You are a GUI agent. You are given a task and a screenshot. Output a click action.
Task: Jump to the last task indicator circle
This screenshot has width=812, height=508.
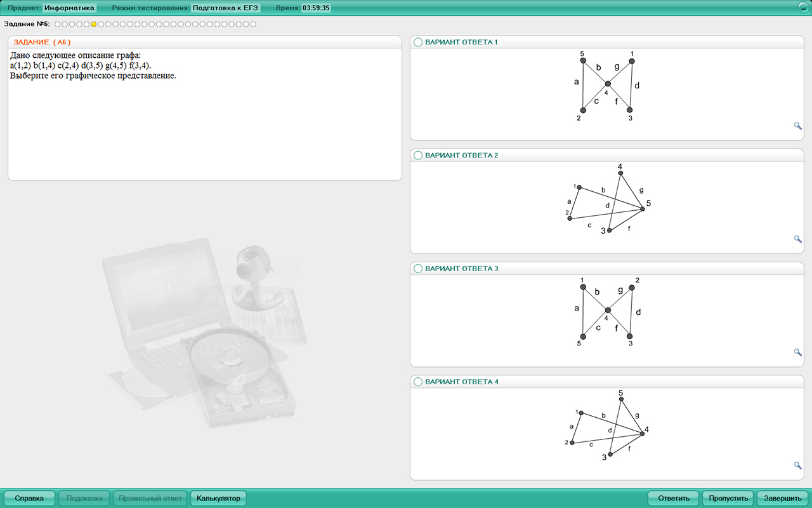pos(253,24)
